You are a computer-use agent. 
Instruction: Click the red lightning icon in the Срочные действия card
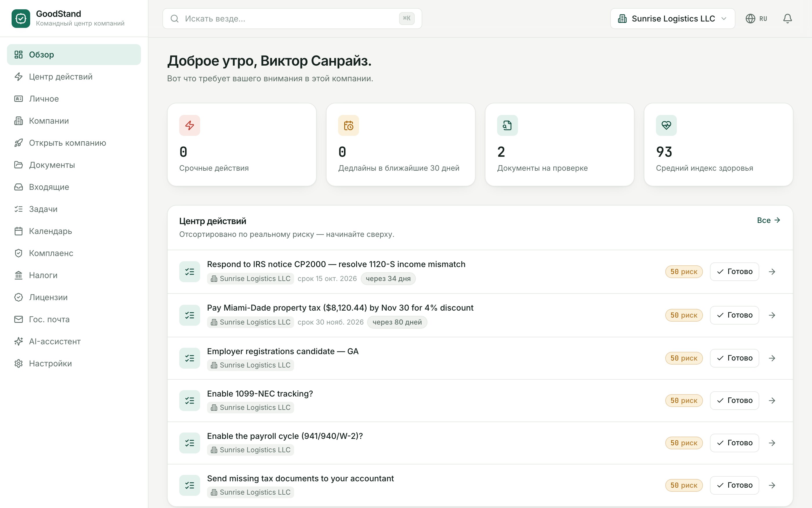coord(190,125)
